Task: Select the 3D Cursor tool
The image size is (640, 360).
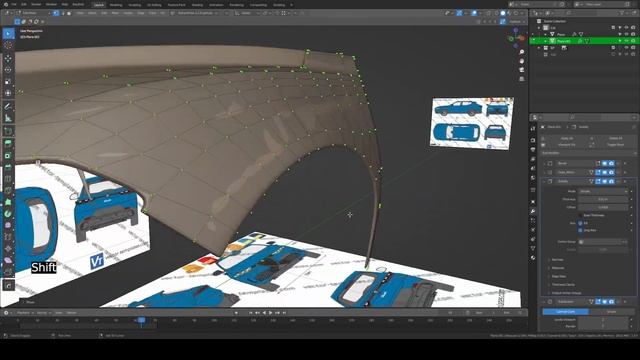Action: [8, 45]
